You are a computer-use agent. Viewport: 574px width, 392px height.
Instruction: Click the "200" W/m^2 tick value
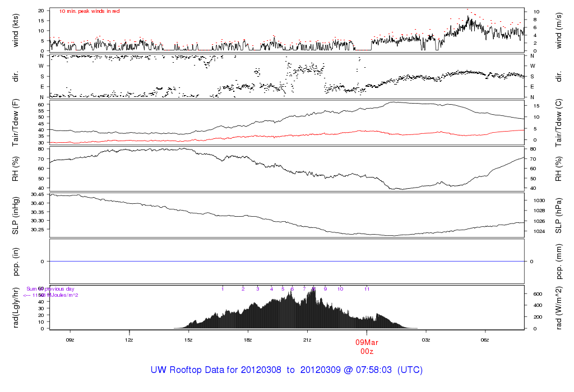pyautogui.click(x=538, y=317)
